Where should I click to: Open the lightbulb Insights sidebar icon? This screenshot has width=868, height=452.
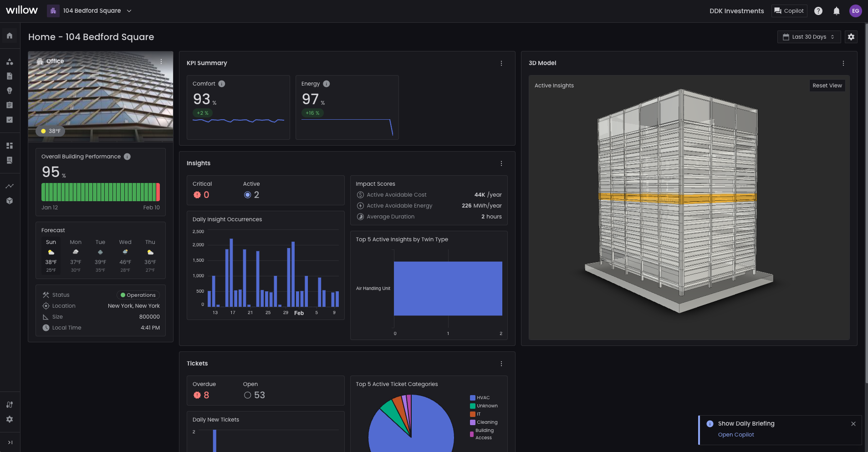click(x=10, y=91)
